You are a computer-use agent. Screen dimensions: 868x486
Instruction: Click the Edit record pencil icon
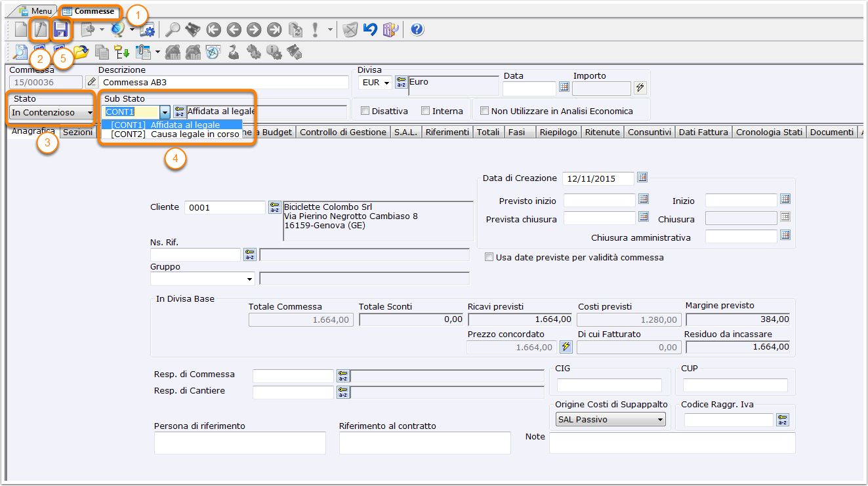[41, 30]
